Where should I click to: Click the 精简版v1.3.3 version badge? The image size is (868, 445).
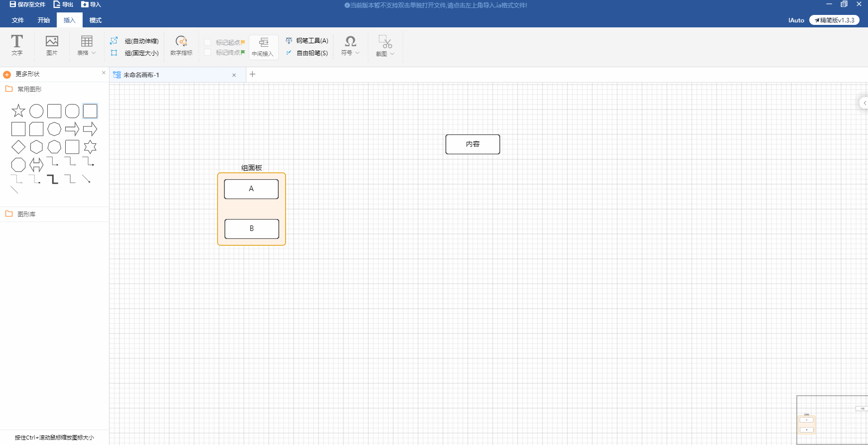pos(834,20)
